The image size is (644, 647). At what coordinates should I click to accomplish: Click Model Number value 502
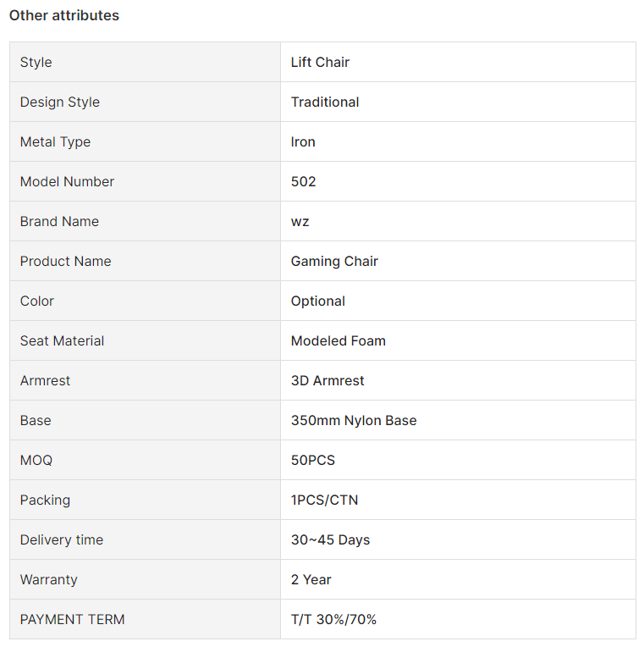304,181
